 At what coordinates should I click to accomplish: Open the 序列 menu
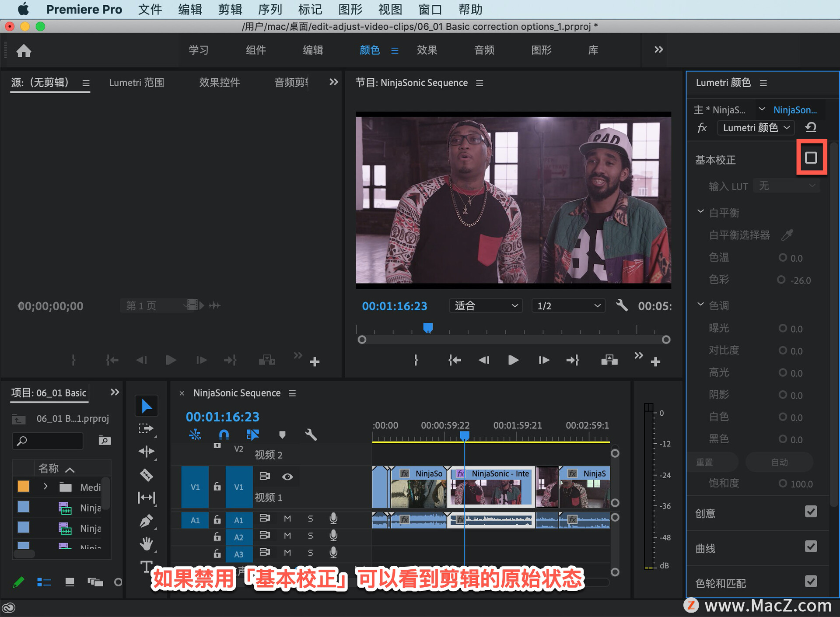(x=270, y=9)
